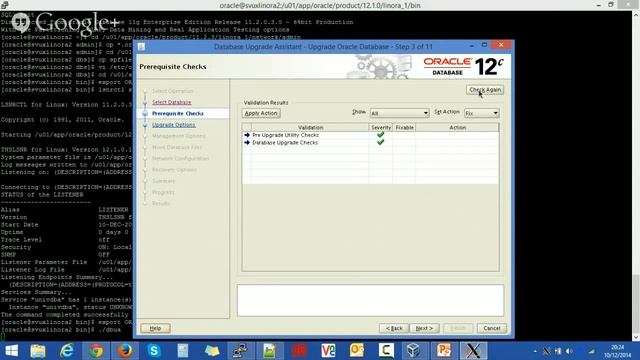Image resolution: width=640 pixels, height=360 pixels.
Task: Click the Next button
Action: coord(424,328)
